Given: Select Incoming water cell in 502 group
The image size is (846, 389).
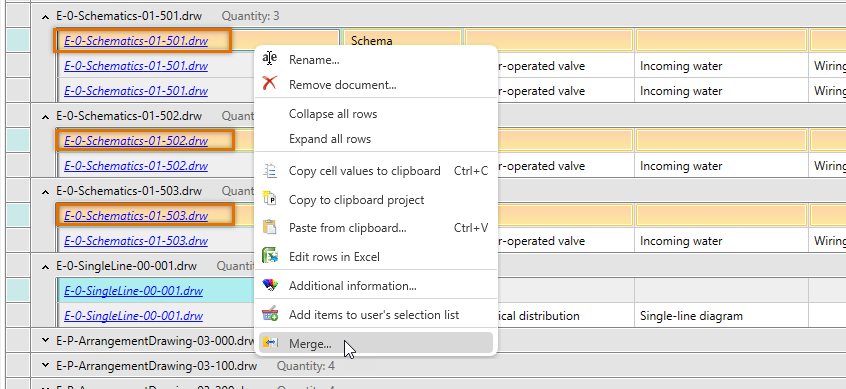Looking at the screenshot, I should pyautogui.click(x=721, y=166).
